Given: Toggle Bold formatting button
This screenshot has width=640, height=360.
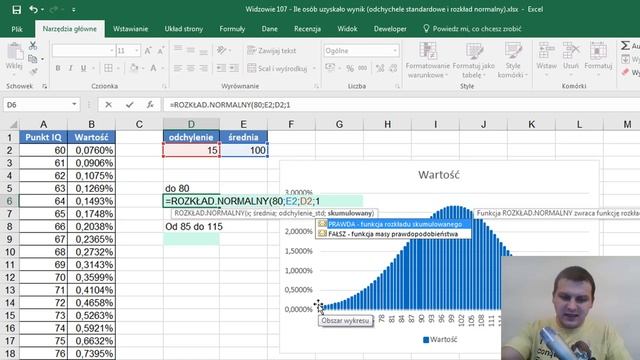Looking at the screenshot, I should [58, 68].
